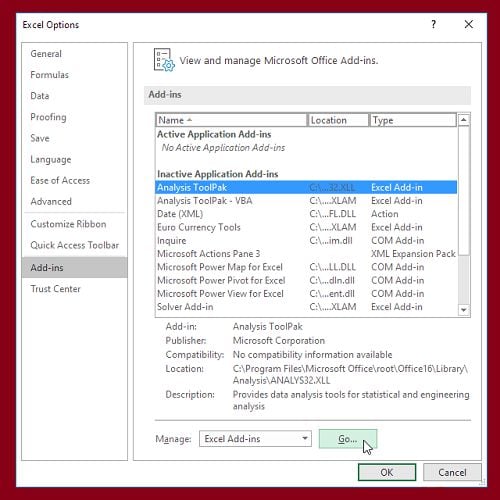The height and width of the screenshot is (500, 500).
Task: Click the add-ins list scroll up arrow
Action: point(464,120)
